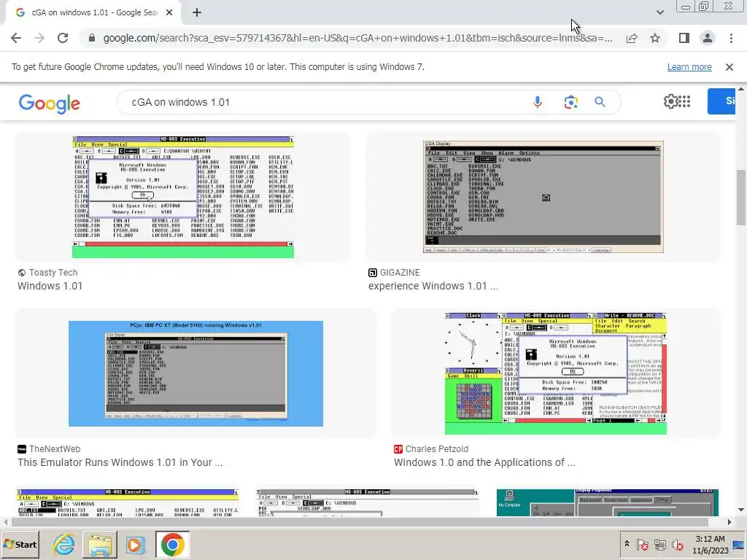The image size is (747, 560).
Task: Open GIGAZINE CGA display thumbnail
Action: pos(543,197)
